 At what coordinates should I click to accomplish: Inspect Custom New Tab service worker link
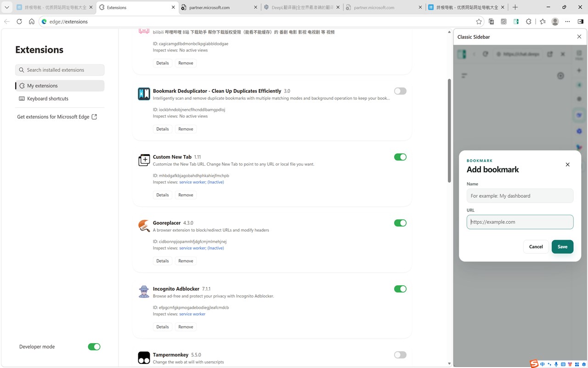click(202, 182)
